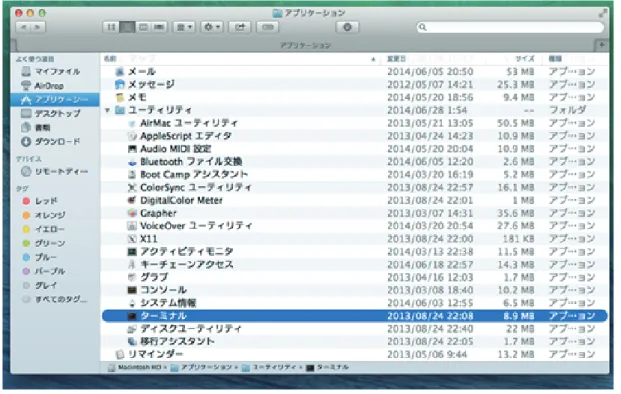Open the Action gear dropdown menu
The height and width of the screenshot is (394, 621).
(212, 27)
